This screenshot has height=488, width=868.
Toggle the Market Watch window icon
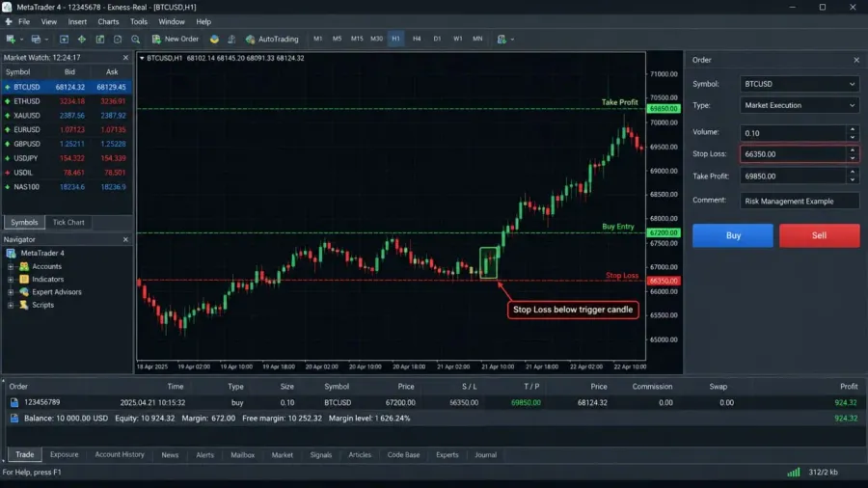[x=65, y=39]
